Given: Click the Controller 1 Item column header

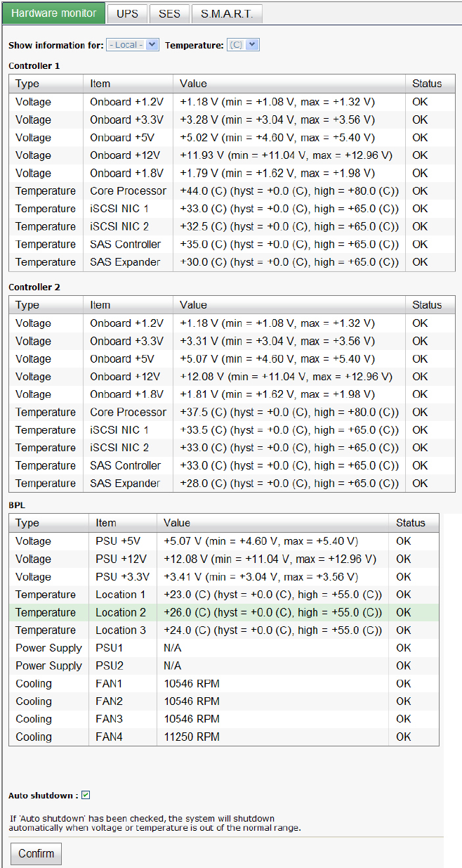Looking at the screenshot, I should [x=100, y=84].
